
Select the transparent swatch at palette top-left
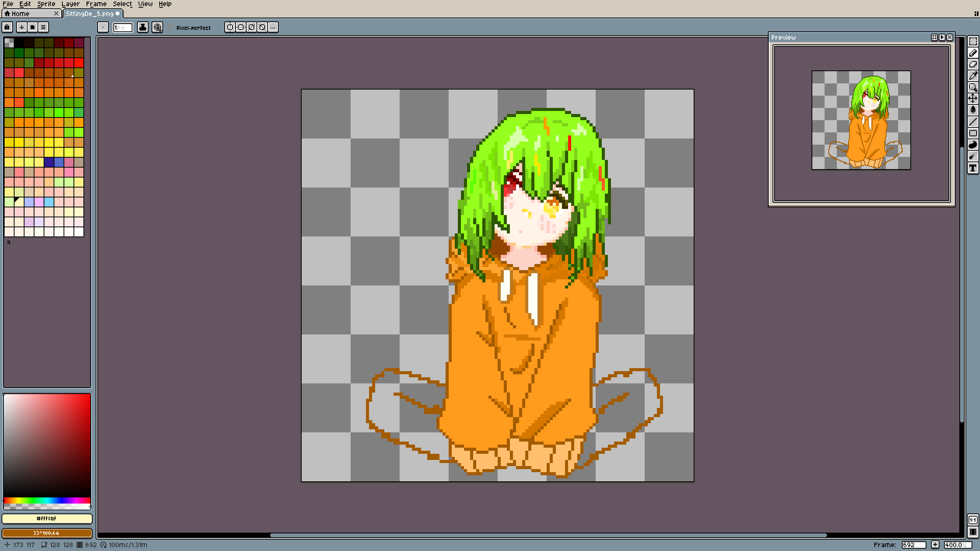click(9, 42)
